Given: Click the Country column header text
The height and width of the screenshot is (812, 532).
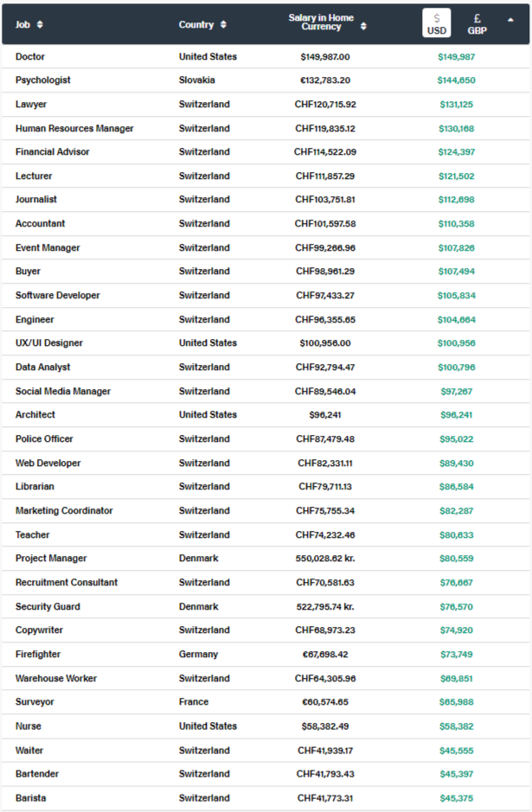Looking at the screenshot, I should pyautogui.click(x=195, y=24).
